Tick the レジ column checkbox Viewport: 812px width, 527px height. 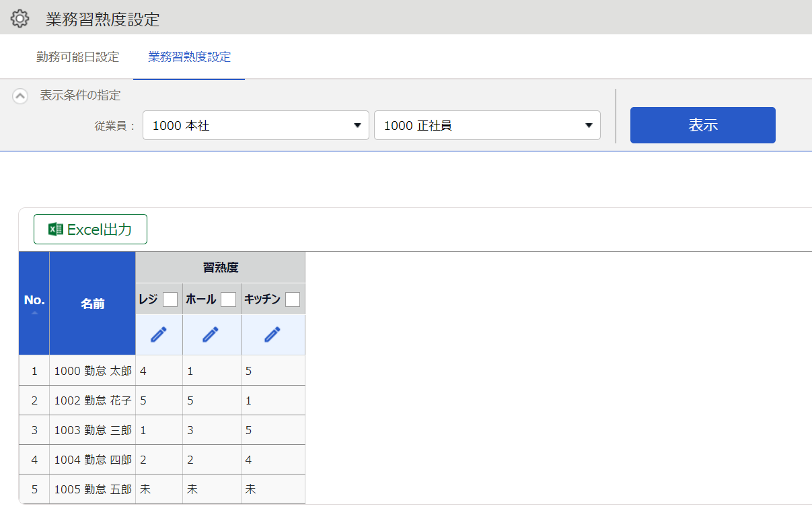click(170, 300)
